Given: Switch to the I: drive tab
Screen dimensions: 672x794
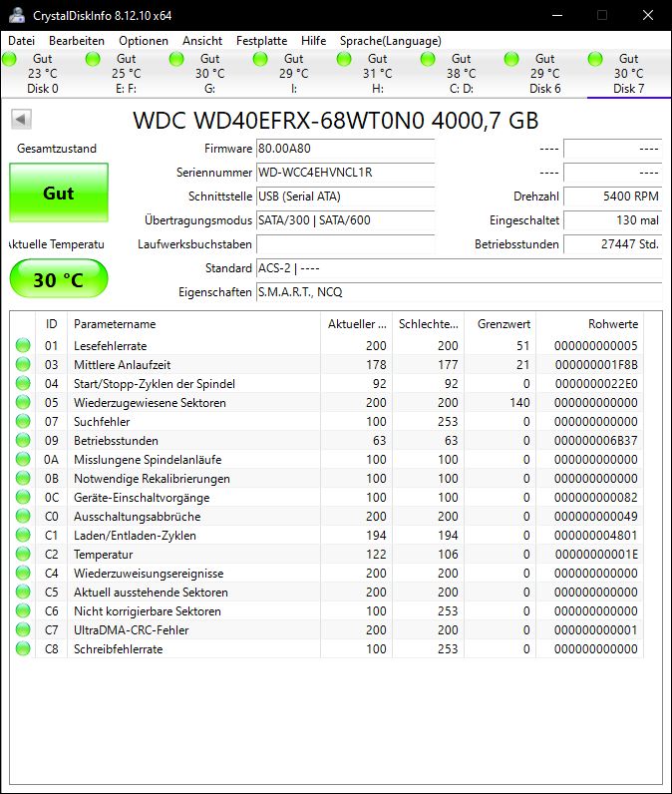Looking at the screenshot, I should pyautogui.click(x=293, y=74).
